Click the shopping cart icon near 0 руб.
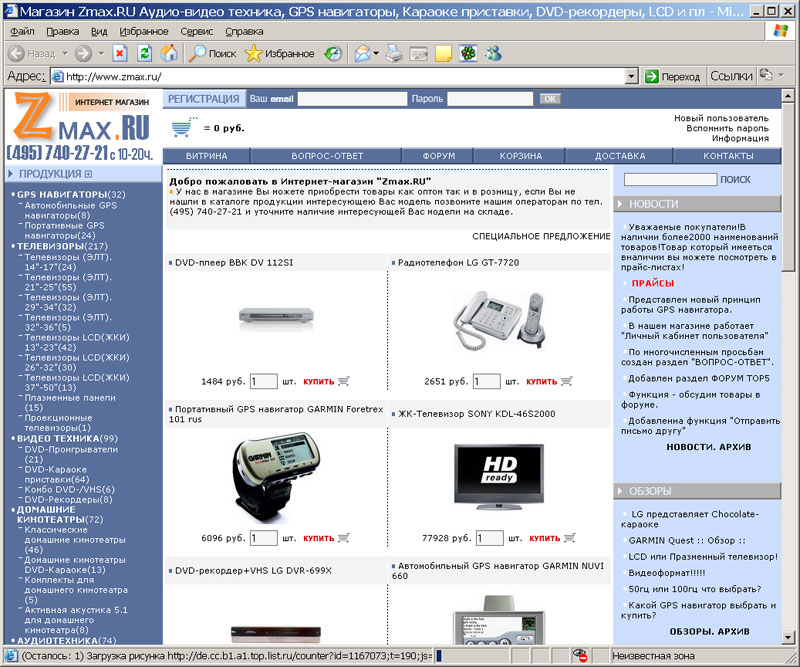 click(184, 127)
